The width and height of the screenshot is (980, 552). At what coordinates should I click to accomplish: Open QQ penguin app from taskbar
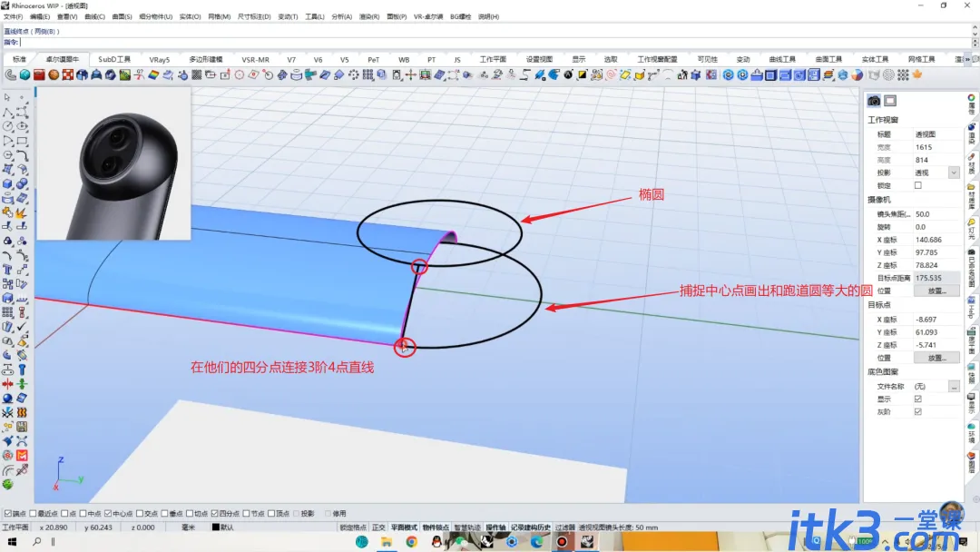pos(436,541)
